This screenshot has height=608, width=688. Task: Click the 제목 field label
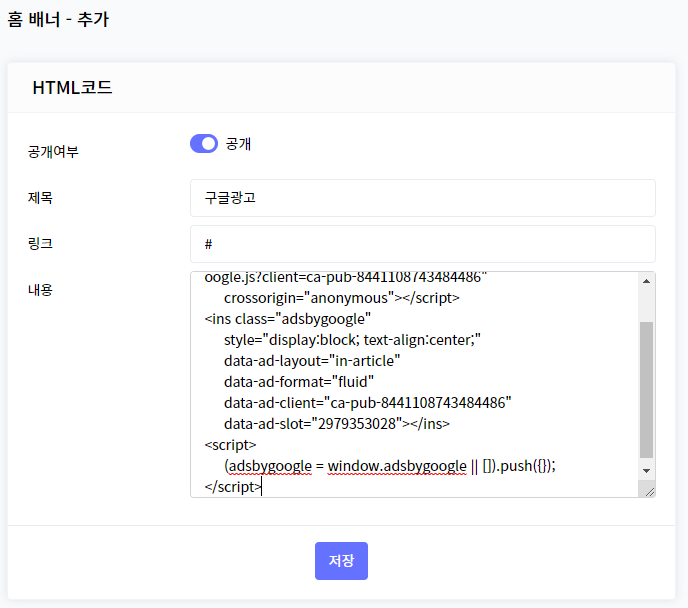[x=40, y=197]
